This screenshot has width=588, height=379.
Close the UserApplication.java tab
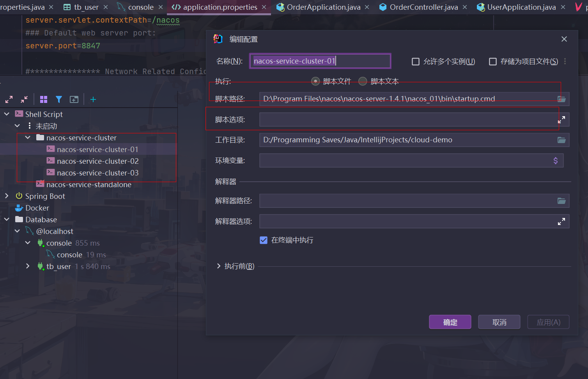[x=563, y=7]
